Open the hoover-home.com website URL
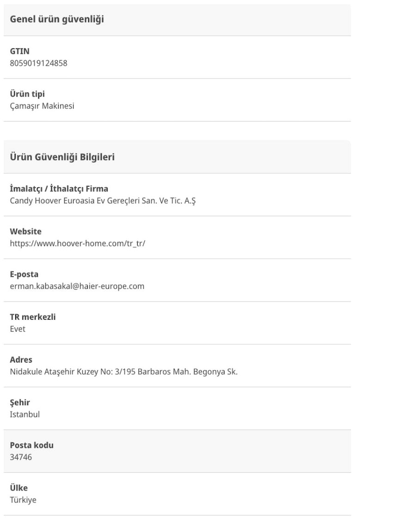Screen dimensions: 402x532 point(78,243)
